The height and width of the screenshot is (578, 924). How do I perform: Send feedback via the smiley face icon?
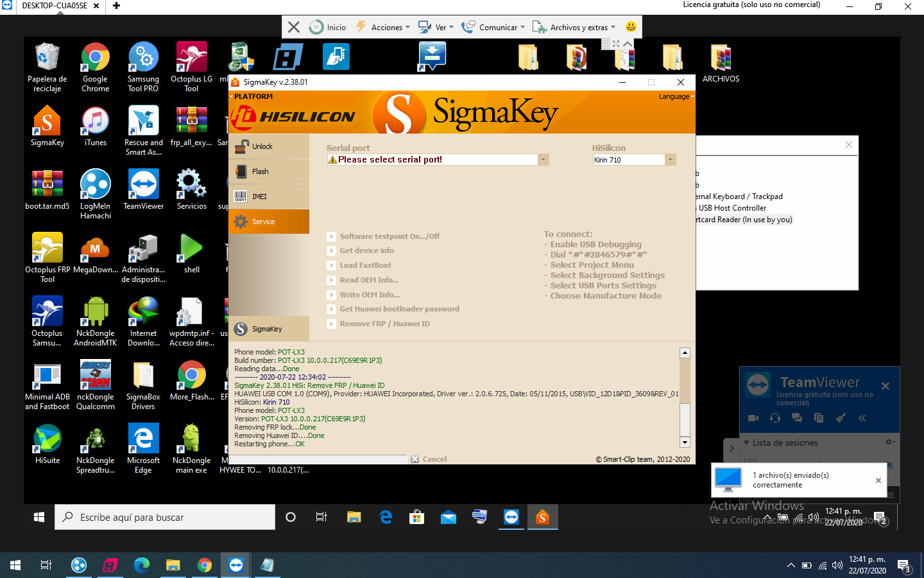(631, 27)
